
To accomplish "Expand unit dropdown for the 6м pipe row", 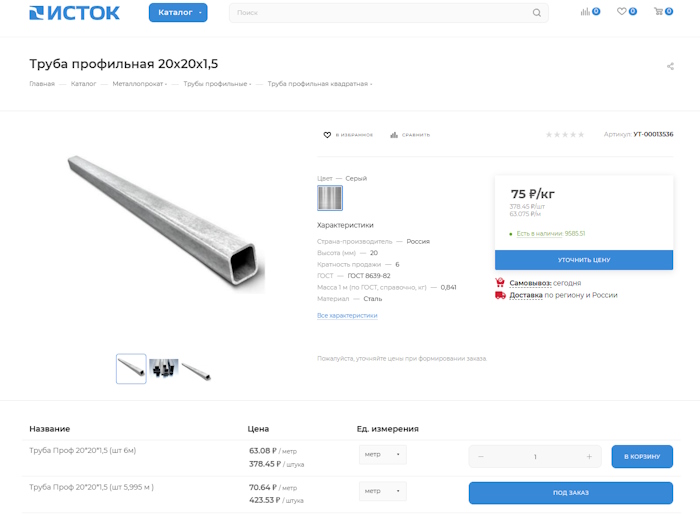I will pos(383,455).
